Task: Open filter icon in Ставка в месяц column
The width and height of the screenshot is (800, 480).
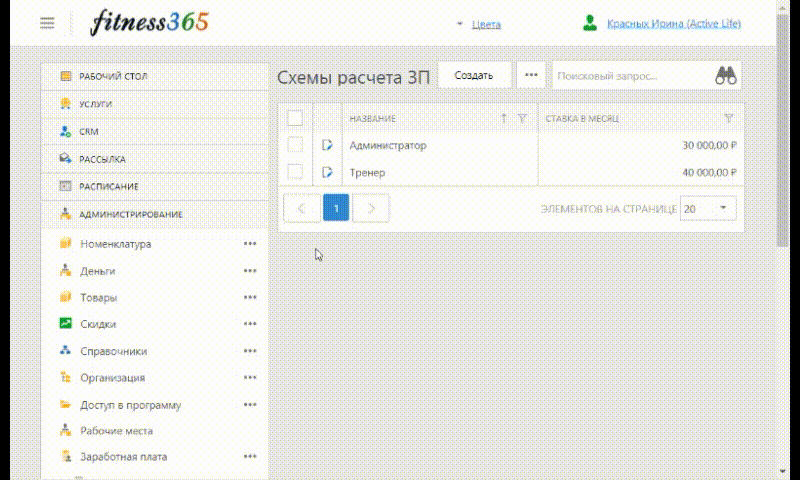Action: click(x=729, y=118)
